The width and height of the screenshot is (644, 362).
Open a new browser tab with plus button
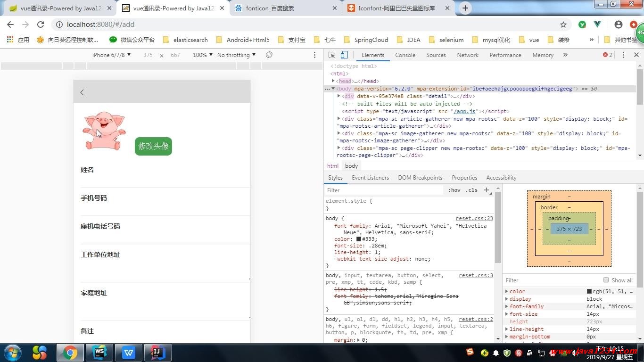point(465,8)
